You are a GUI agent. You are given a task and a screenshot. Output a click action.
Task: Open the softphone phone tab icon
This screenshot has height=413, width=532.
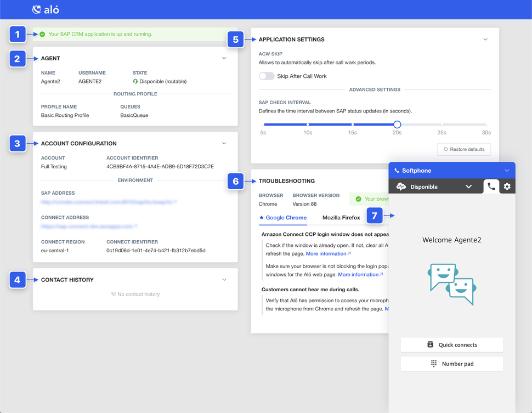491,186
